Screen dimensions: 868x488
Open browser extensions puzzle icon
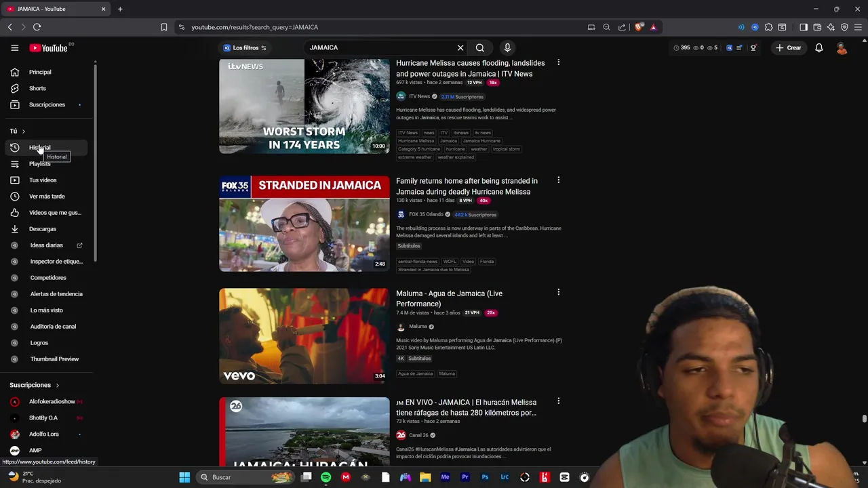[x=768, y=27]
